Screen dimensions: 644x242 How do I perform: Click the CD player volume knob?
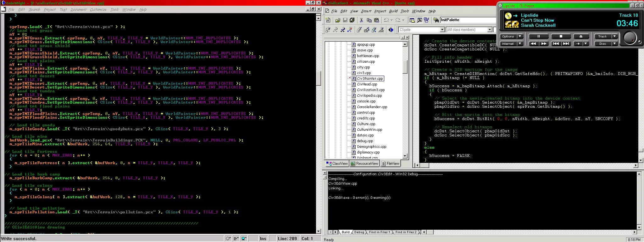tap(630, 38)
